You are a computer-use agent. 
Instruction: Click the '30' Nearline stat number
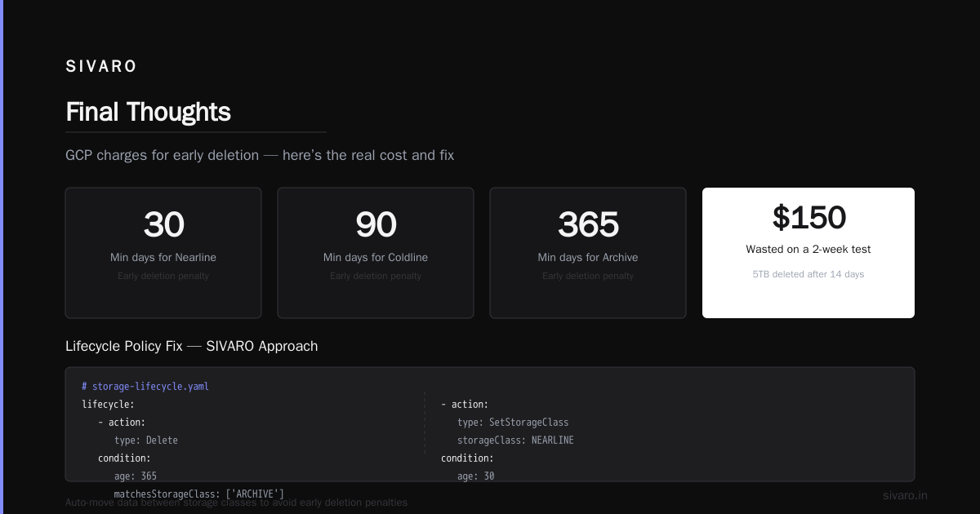click(x=163, y=224)
